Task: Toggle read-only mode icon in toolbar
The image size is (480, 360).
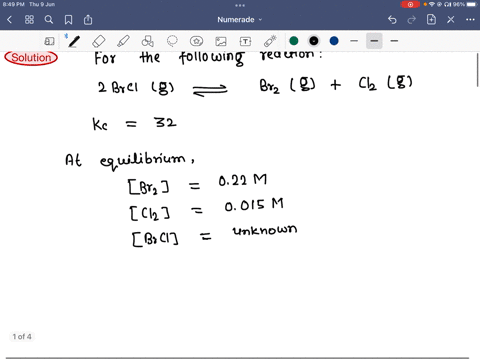Action: click(x=49, y=41)
